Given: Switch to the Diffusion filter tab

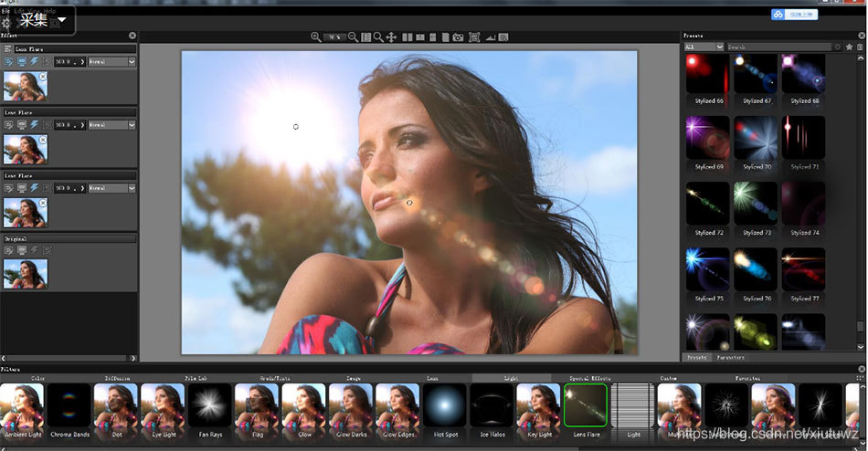Looking at the screenshot, I should point(117,379).
